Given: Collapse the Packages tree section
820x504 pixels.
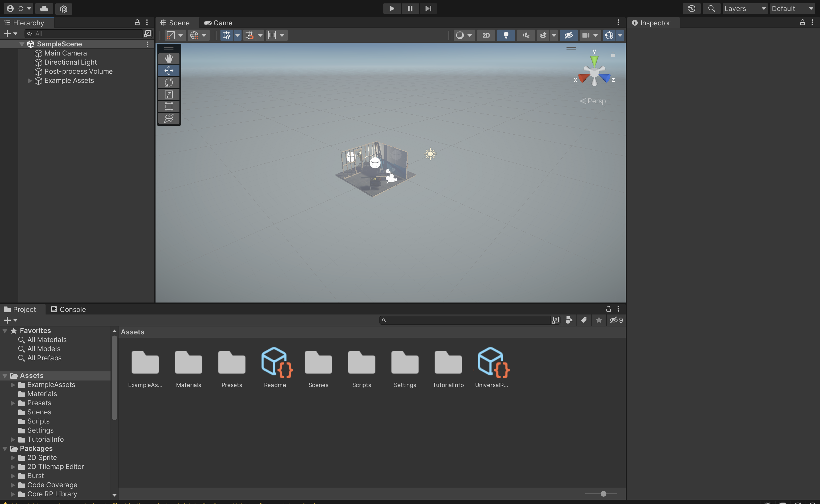Looking at the screenshot, I should [x=5, y=449].
